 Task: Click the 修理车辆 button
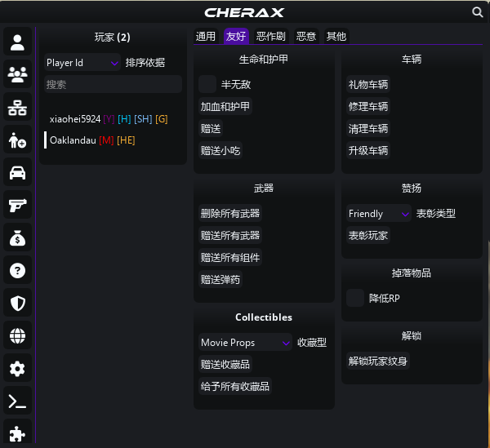coord(368,106)
